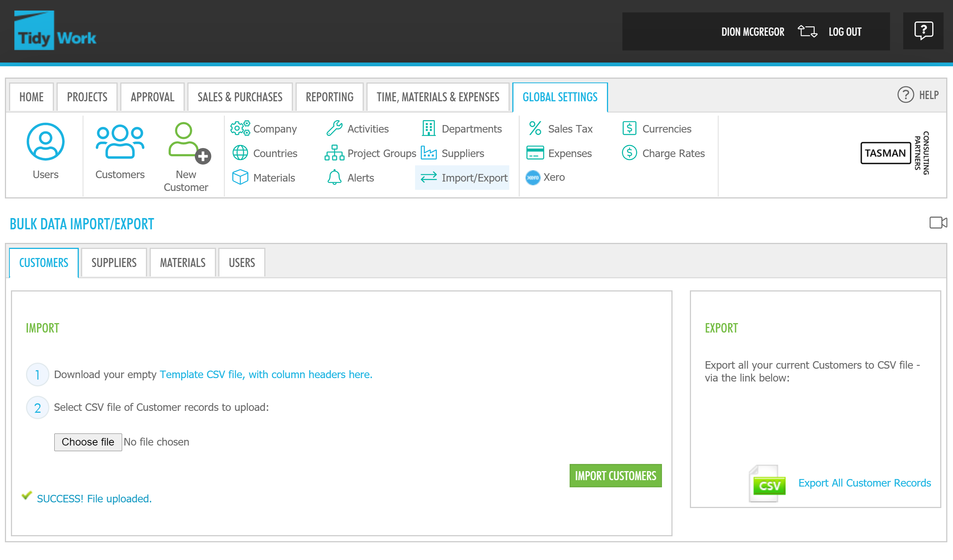Open the Xero integration icon
953x560 pixels.
(x=532, y=178)
